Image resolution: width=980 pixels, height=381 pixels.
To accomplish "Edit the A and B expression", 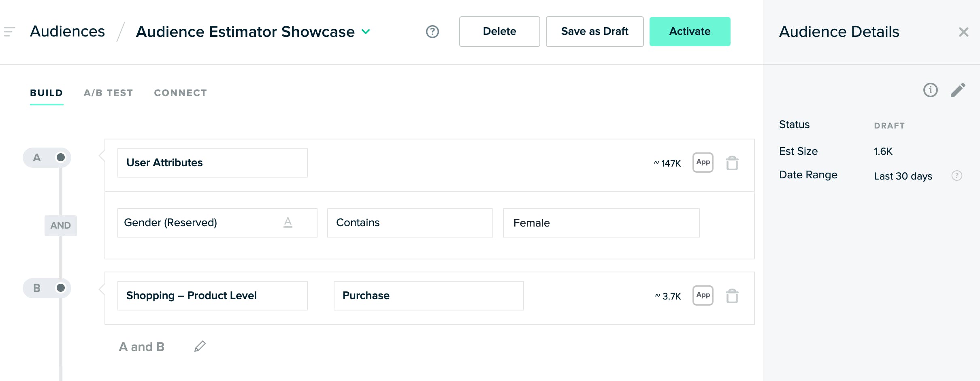I will point(200,347).
